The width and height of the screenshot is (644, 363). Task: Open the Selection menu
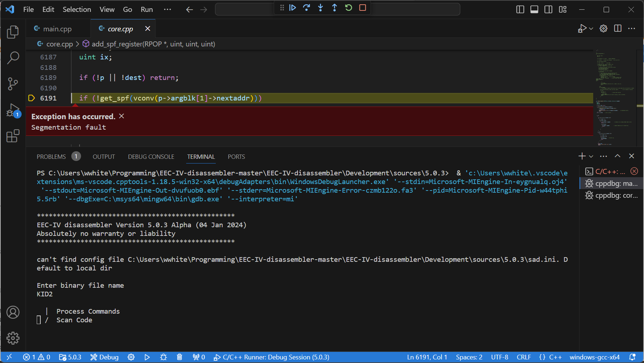pyautogui.click(x=77, y=9)
